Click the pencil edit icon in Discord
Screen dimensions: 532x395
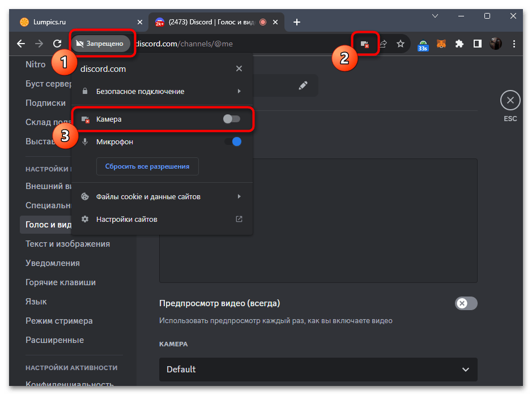[303, 85]
